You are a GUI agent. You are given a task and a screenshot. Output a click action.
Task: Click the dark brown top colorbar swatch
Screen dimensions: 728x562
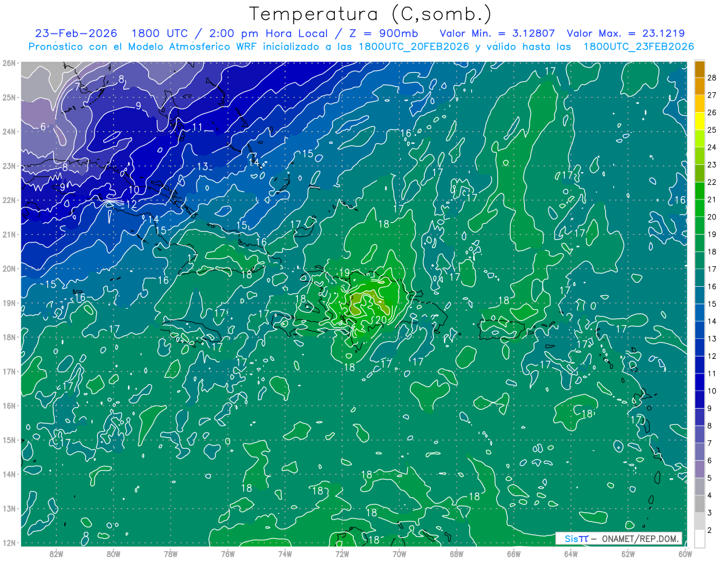click(699, 69)
